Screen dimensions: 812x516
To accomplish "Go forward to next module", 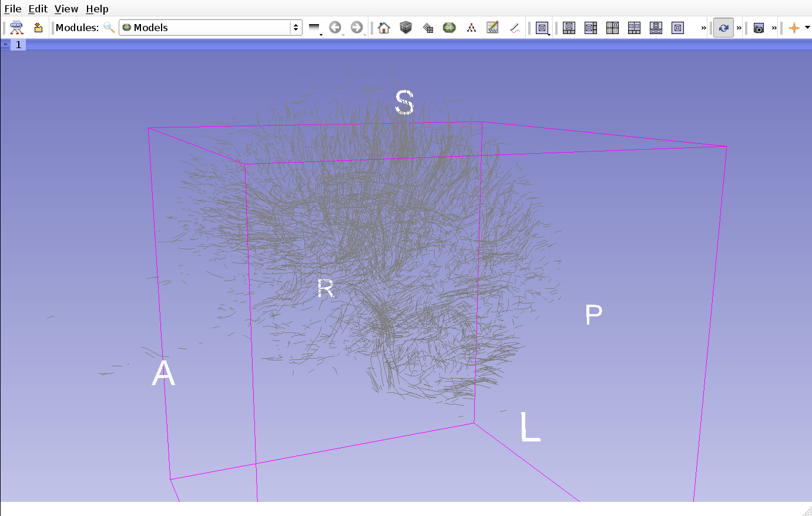I will (356, 28).
